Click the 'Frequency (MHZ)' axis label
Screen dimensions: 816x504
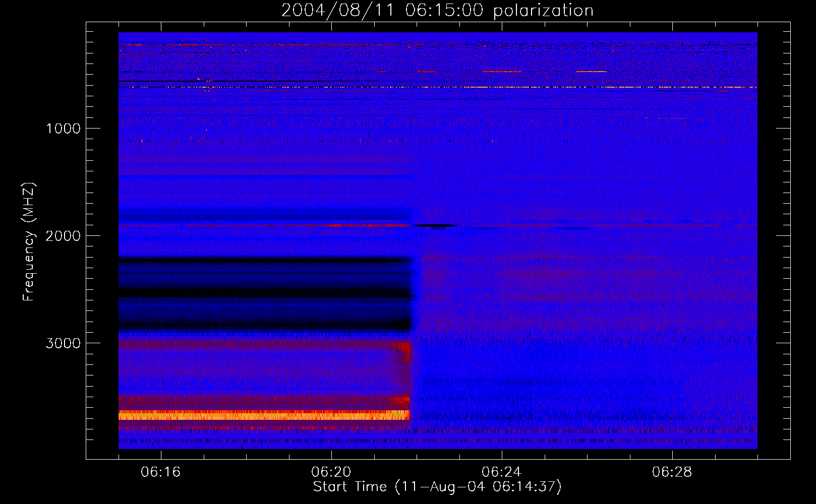(x=29, y=242)
